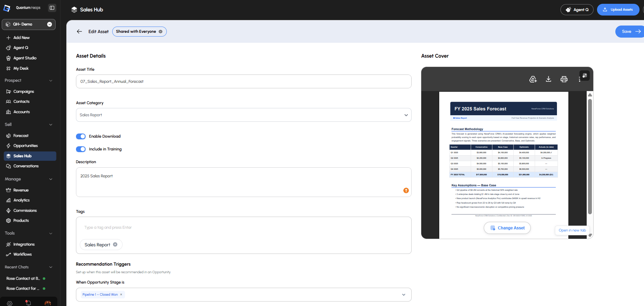Collapse the Sell section

click(51, 125)
